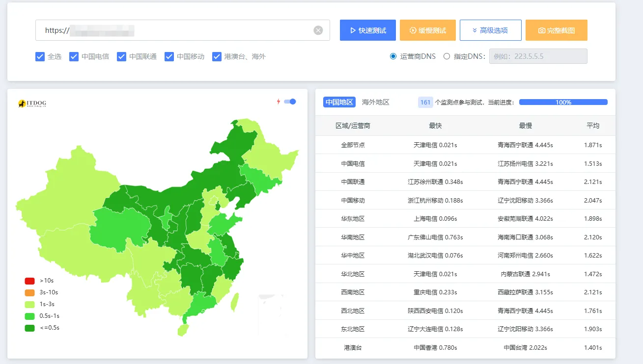Toggle the 中国电信 checkbox
Screen dimensions: 643x364
[x=74, y=56]
